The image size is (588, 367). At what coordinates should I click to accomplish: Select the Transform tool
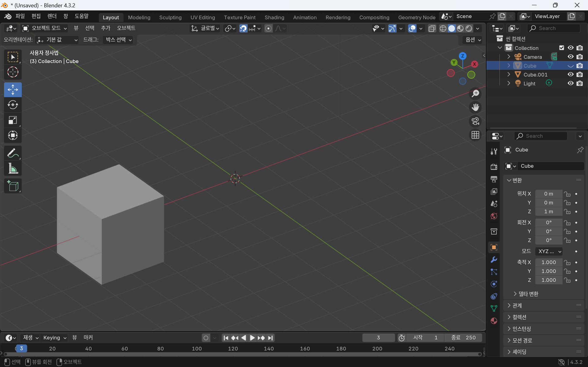point(13,135)
